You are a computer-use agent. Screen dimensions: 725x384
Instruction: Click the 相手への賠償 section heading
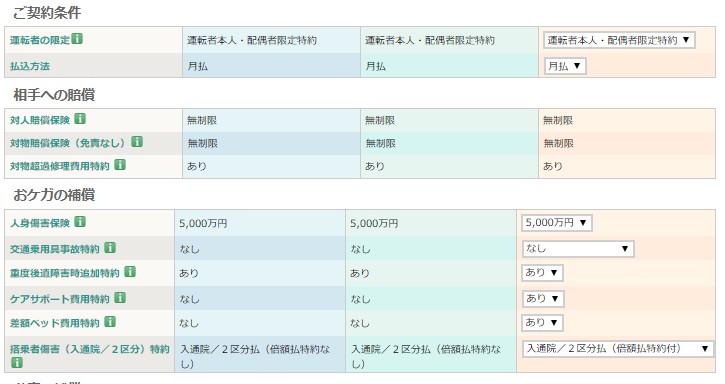pos(54,94)
